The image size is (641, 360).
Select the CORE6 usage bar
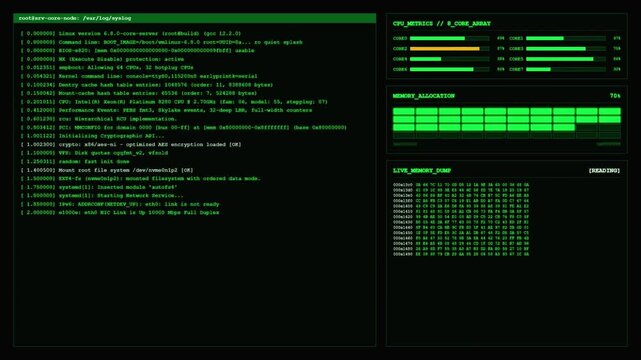449,69
